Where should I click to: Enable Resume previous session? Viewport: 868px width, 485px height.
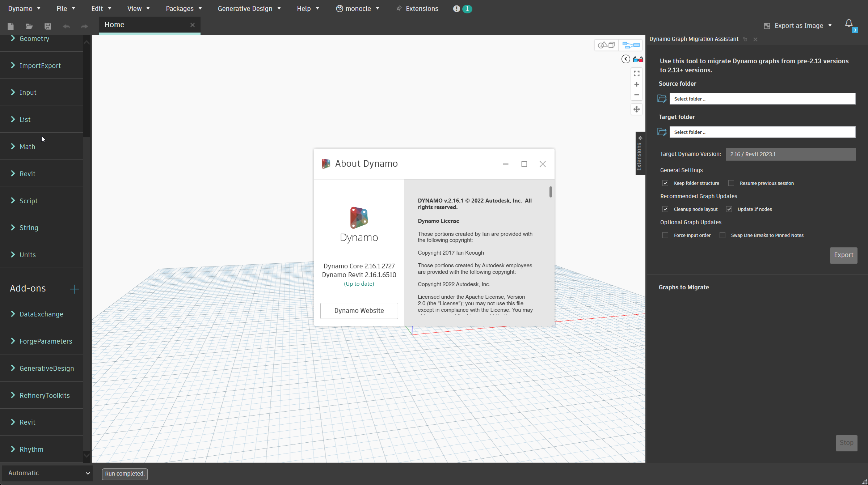pyautogui.click(x=731, y=183)
